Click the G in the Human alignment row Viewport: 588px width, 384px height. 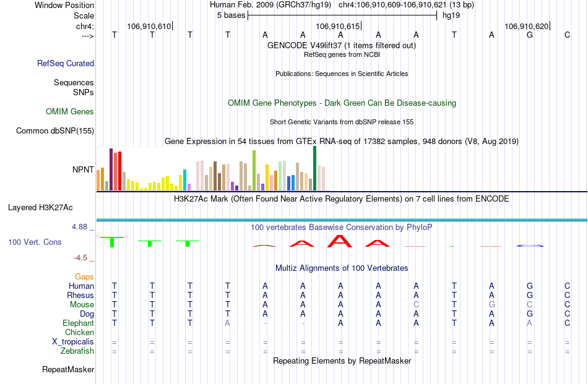[x=530, y=286]
